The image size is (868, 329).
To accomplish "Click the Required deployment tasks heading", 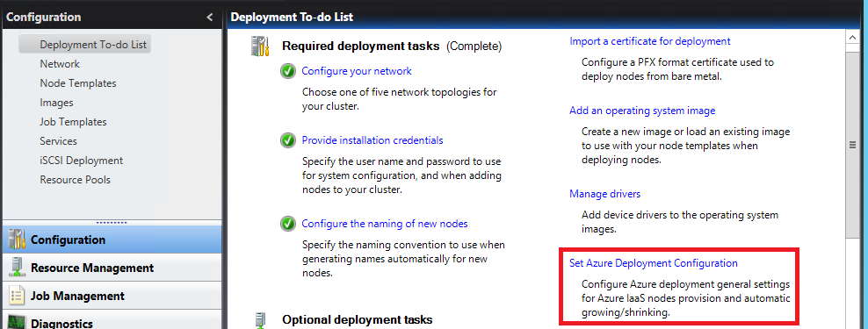I will point(361,46).
